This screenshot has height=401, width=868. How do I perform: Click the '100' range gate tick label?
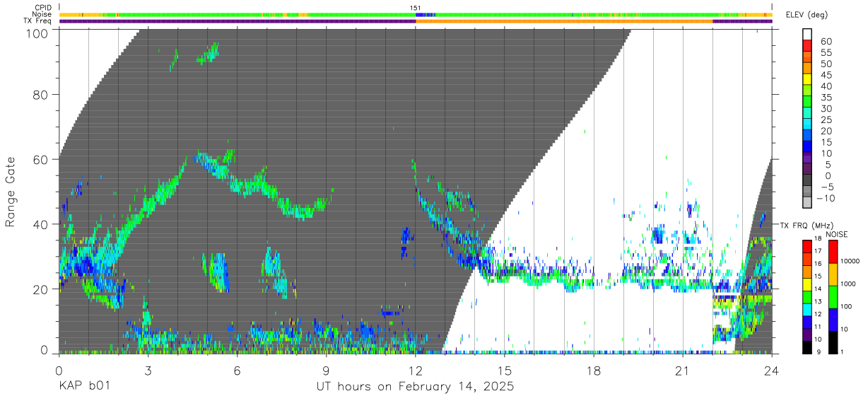click(37, 33)
